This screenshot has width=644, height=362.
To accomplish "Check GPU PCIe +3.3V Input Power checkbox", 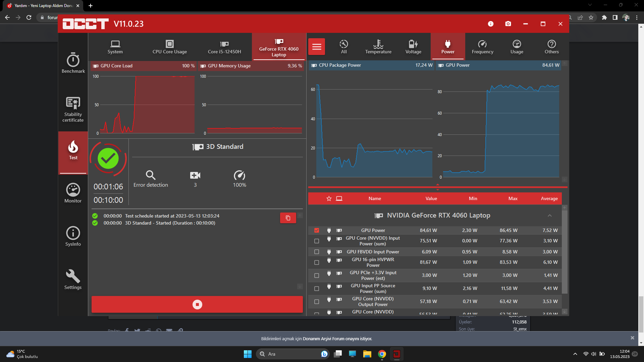I will (317, 276).
